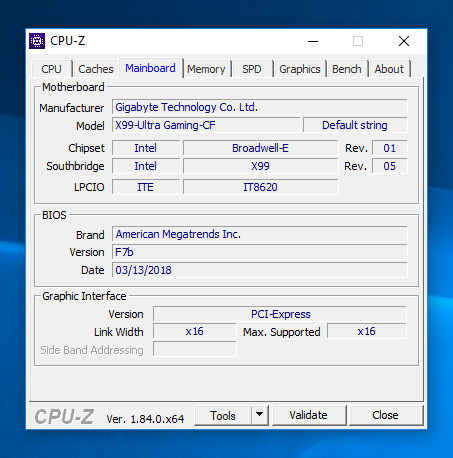
Task: Select the Mainboard tab
Action: (150, 68)
